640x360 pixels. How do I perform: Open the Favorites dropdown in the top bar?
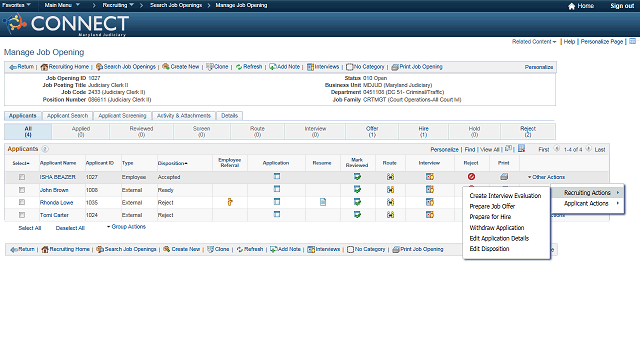click(x=16, y=5)
